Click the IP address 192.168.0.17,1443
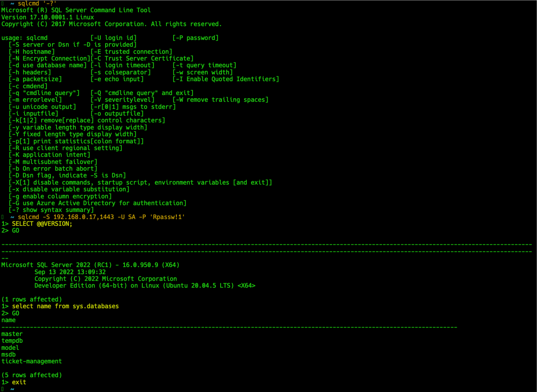 (84, 217)
